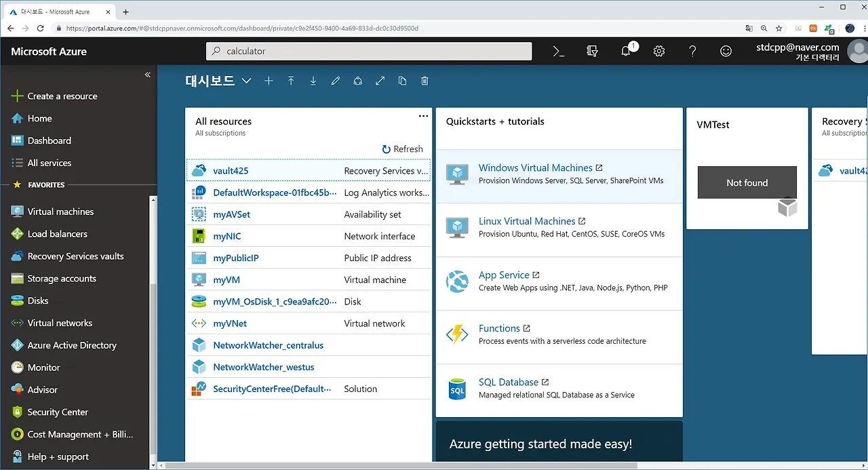Click Create a resource in sidebar

point(54,96)
